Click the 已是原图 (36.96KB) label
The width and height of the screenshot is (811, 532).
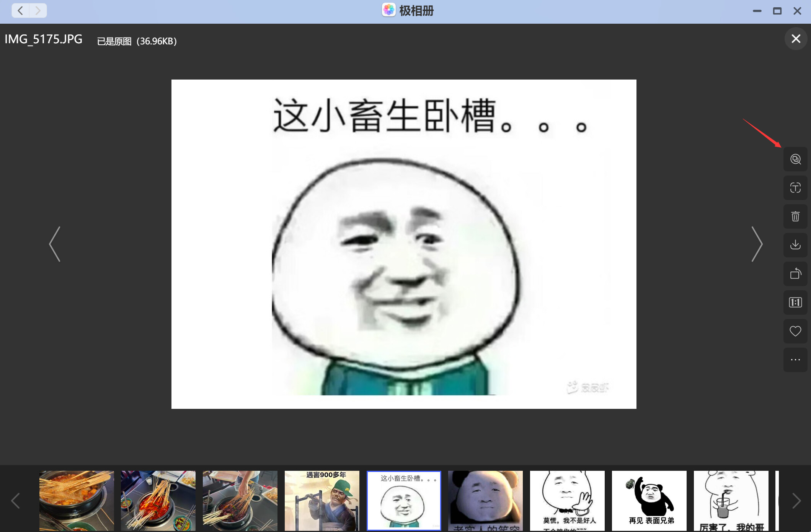(x=137, y=41)
